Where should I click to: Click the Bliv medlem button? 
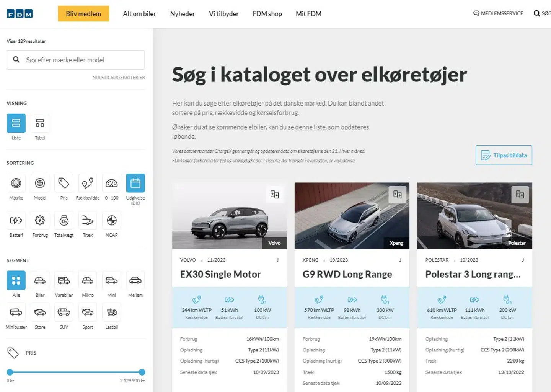click(83, 14)
